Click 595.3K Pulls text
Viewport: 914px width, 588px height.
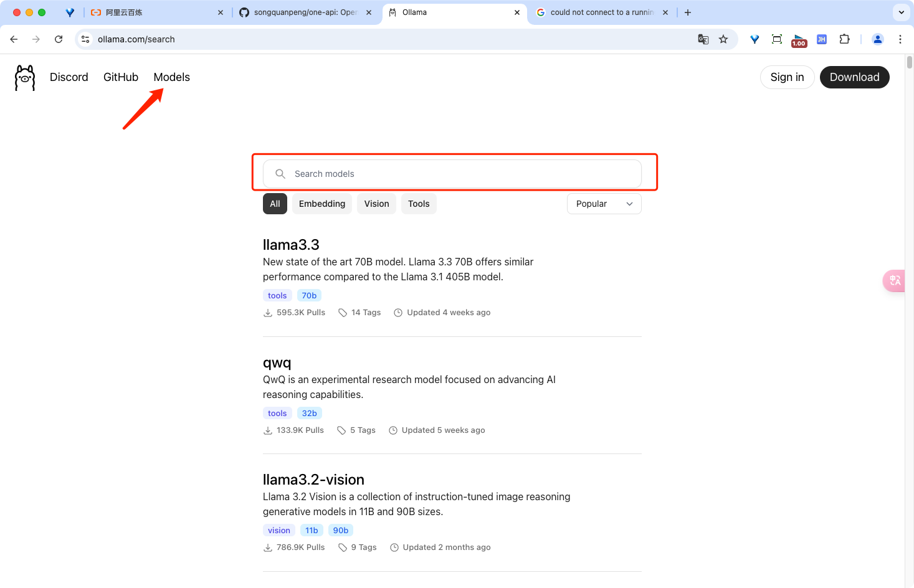pos(301,313)
